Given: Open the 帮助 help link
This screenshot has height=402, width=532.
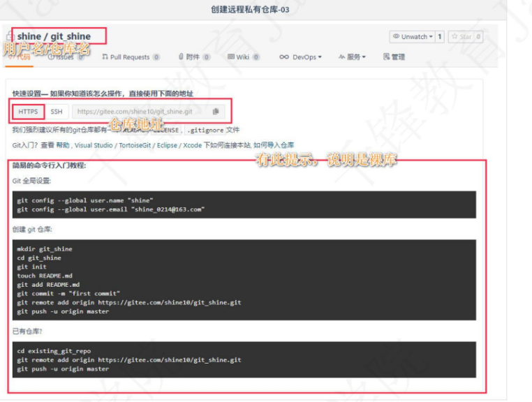Looking at the screenshot, I should pyautogui.click(x=63, y=145).
